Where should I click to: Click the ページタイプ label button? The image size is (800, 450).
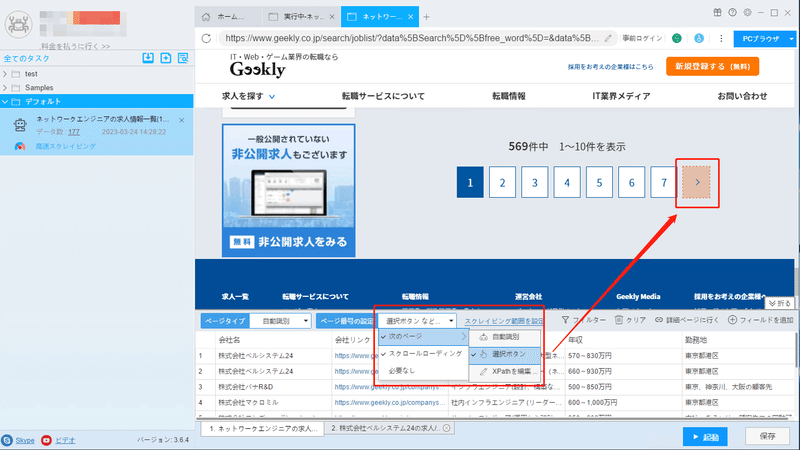click(225, 321)
